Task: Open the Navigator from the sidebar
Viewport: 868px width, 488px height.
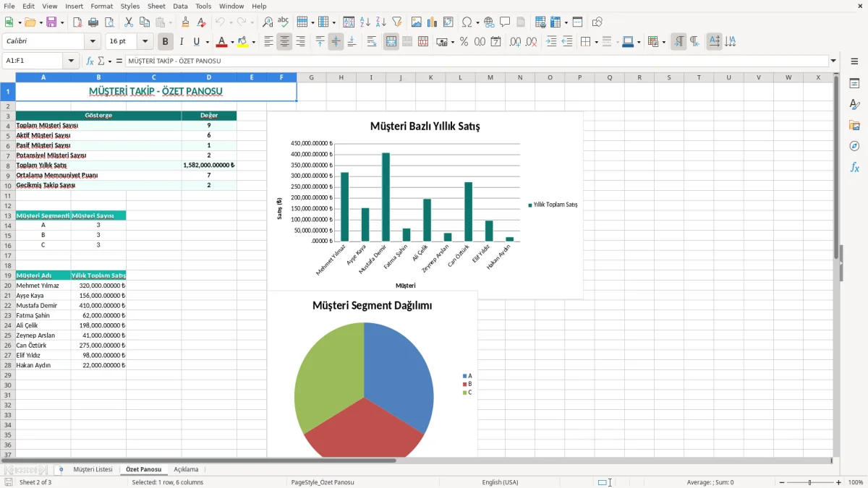Action: tap(854, 146)
